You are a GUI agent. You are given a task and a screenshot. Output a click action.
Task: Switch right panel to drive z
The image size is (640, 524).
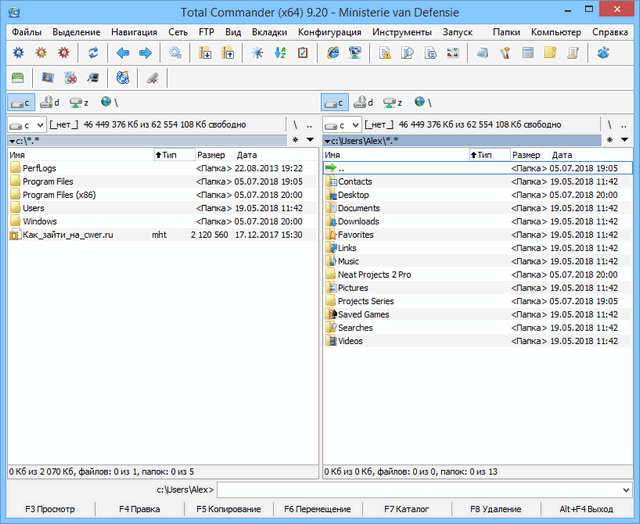click(x=396, y=102)
